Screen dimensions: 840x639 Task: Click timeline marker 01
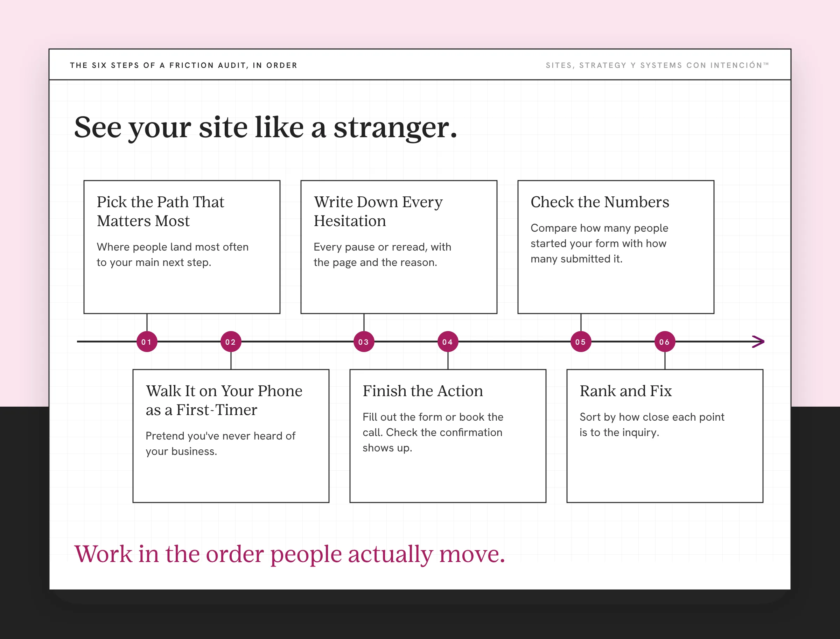pos(147,342)
